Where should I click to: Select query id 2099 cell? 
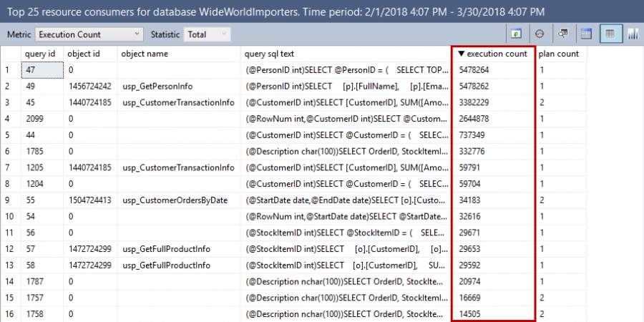[x=34, y=119]
